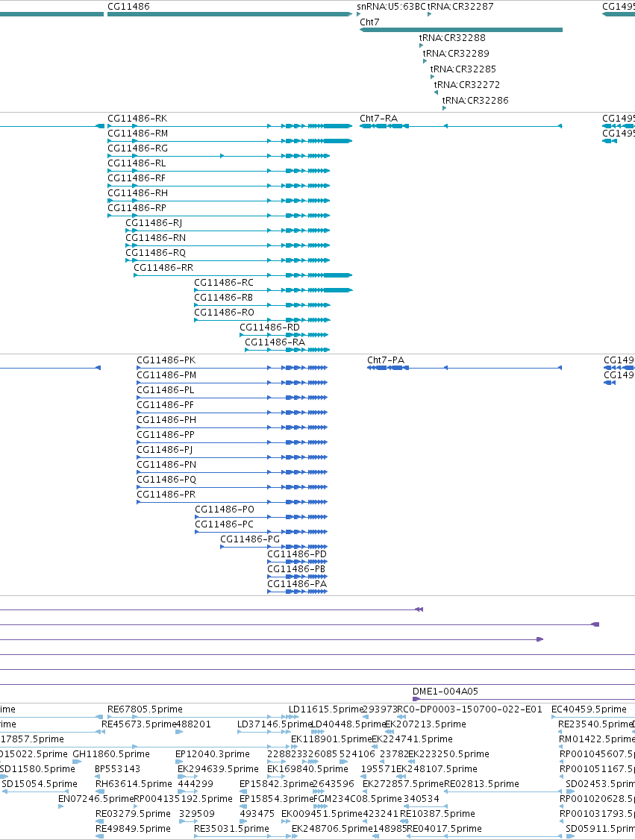Select protein CG11486-PG

click(250, 540)
